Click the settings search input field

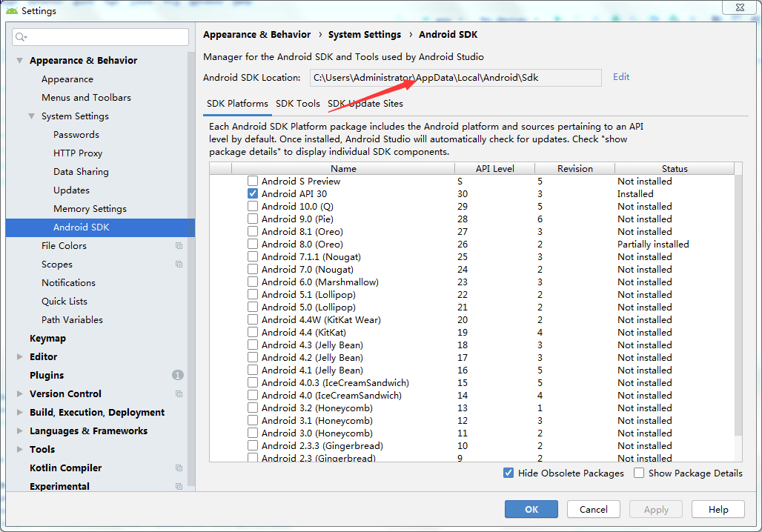pyautogui.click(x=101, y=37)
